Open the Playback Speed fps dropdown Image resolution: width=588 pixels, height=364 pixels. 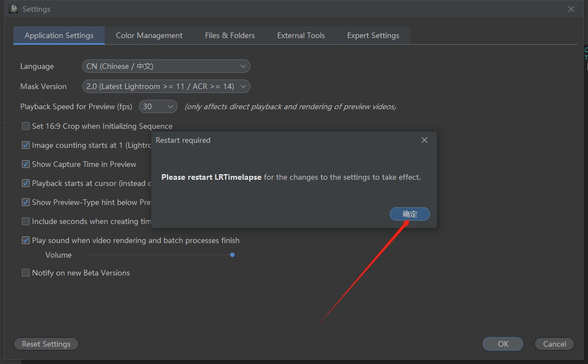point(158,107)
